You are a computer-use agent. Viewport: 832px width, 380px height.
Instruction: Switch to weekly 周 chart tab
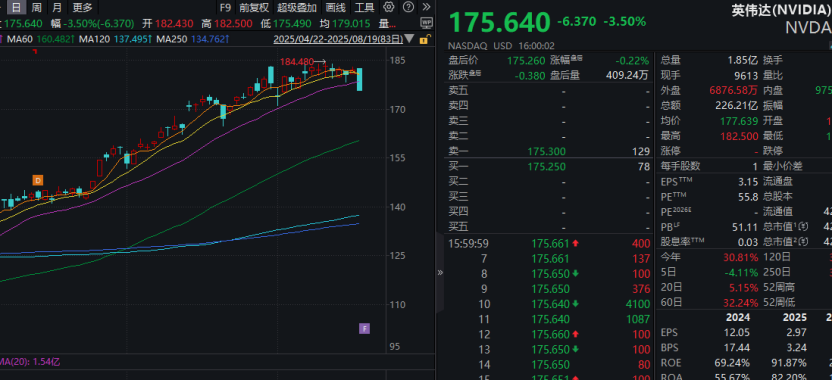pyautogui.click(x=36, y=7)
